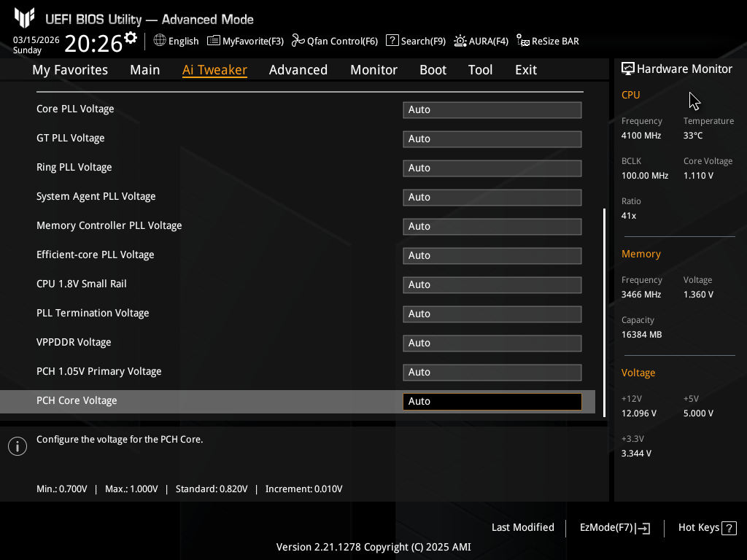
Task: Switch to the Boot tab
Action: (433, 70)
